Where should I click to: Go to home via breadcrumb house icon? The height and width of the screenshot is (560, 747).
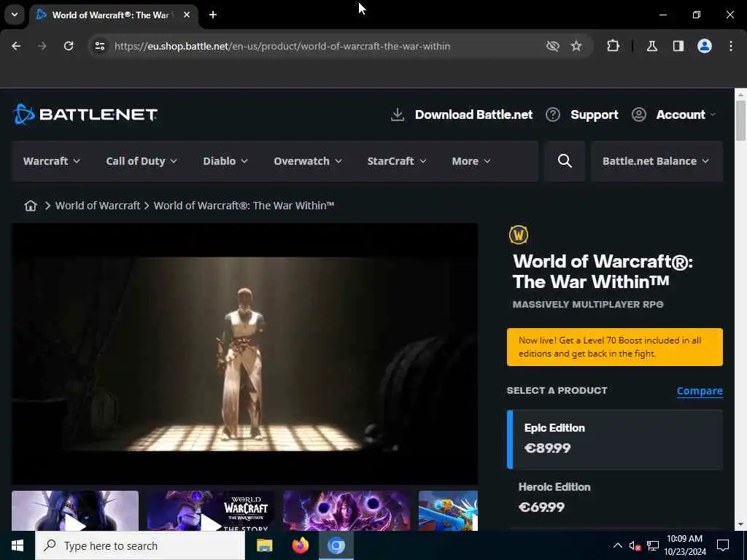pyautogui.click(x=31, y=205)
